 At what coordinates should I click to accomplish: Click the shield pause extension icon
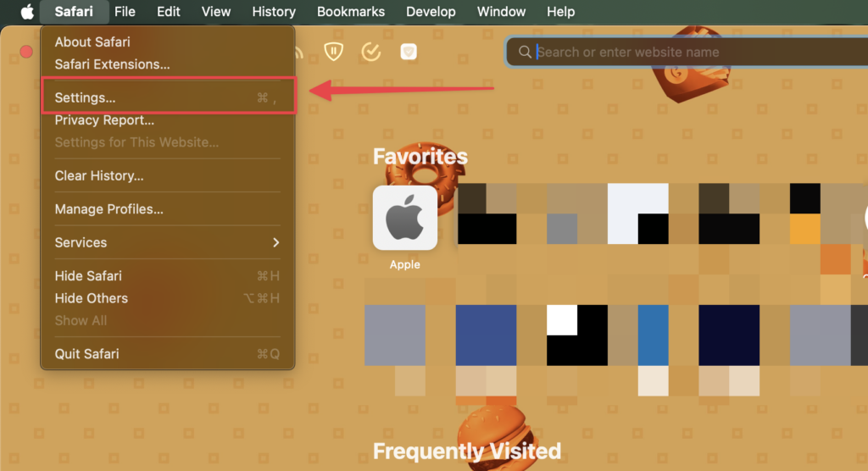(x=334, y=52)
